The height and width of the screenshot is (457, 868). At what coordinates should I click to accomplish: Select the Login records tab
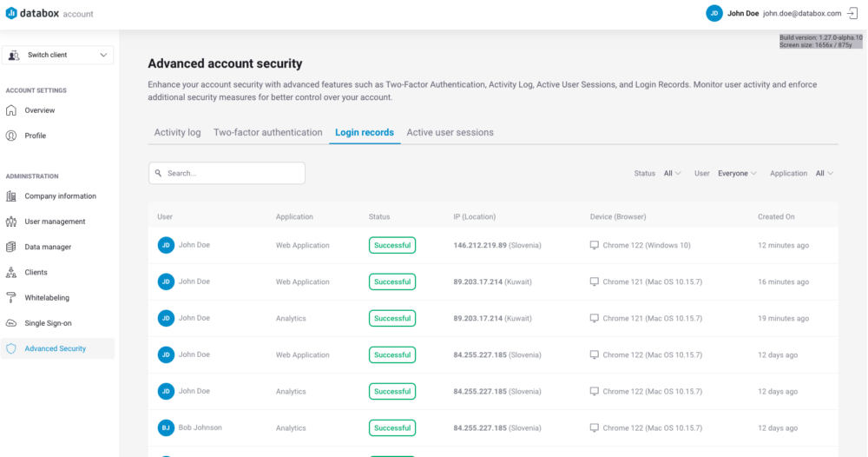[x=365, y=132]
